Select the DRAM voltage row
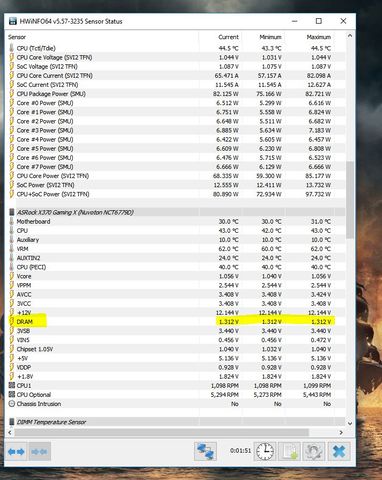Image resolution: width=382 pixels, height=480 pixels. [176, 322]
